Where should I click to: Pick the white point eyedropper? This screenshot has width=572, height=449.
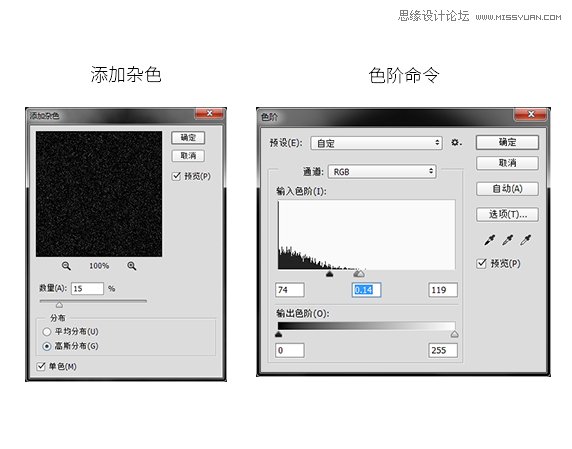[x=526, y=240]
